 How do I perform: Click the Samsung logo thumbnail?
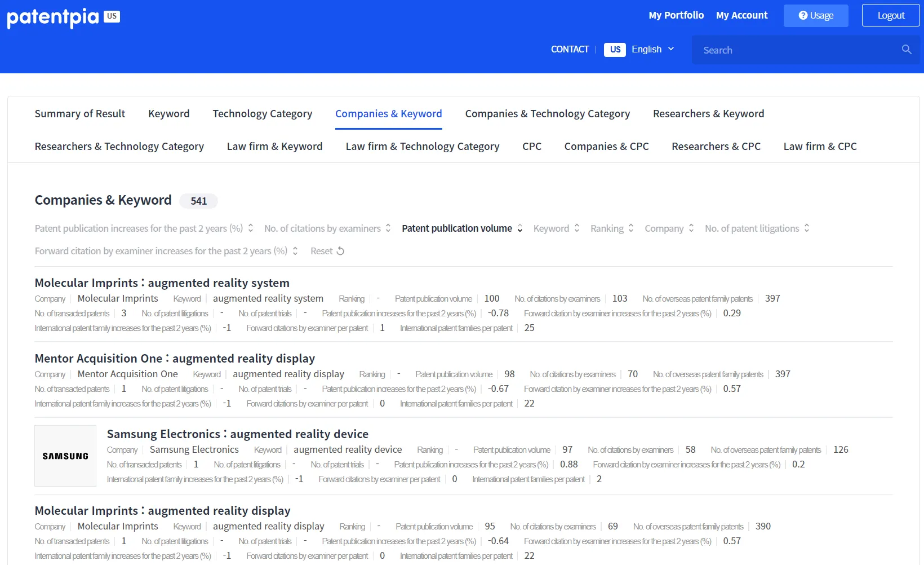pyautogui.click(x=65, y=456)
